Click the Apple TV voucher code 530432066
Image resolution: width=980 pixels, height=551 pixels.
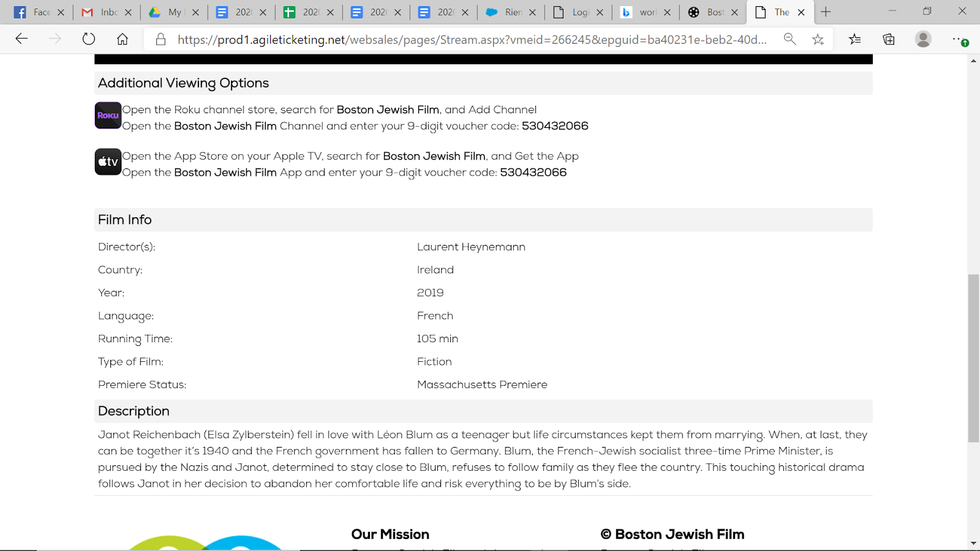click(533, 173)
